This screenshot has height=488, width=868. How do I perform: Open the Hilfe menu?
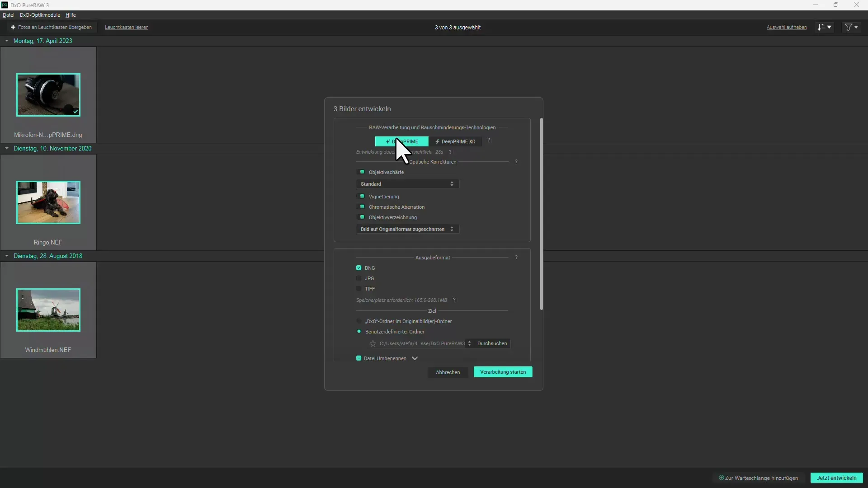[71, 15]
